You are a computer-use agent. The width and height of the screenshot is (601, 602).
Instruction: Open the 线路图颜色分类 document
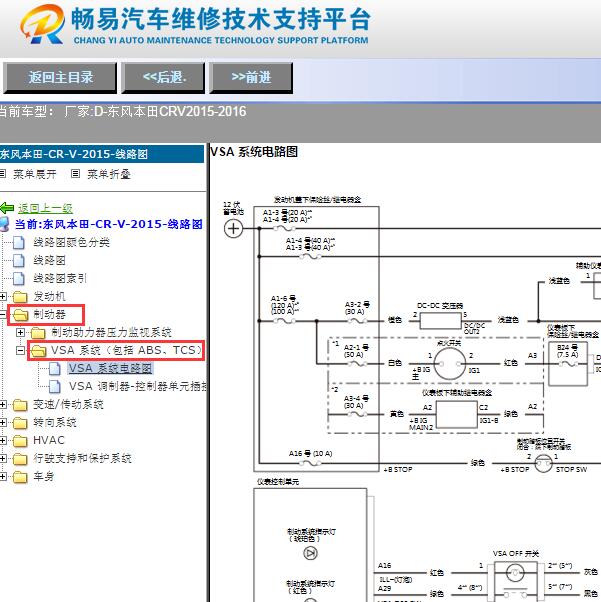click(71, 242)
